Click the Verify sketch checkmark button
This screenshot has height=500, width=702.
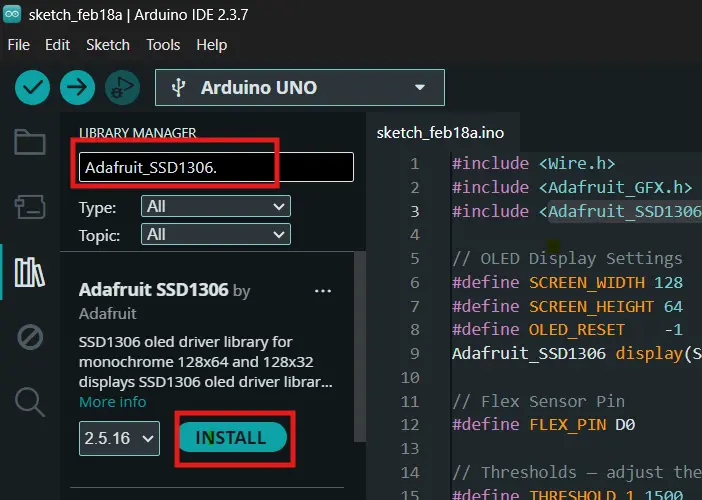(32, 87)
